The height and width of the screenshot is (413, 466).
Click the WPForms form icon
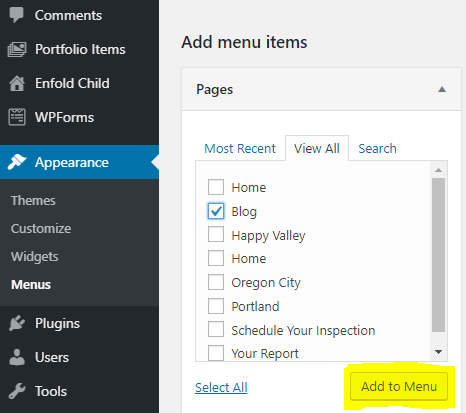[17, 117]
